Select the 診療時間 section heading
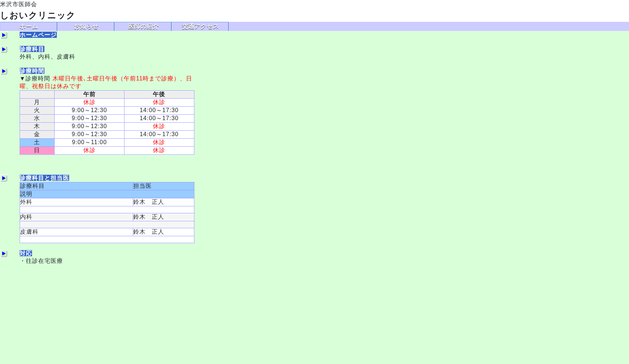 click(32, 71)
